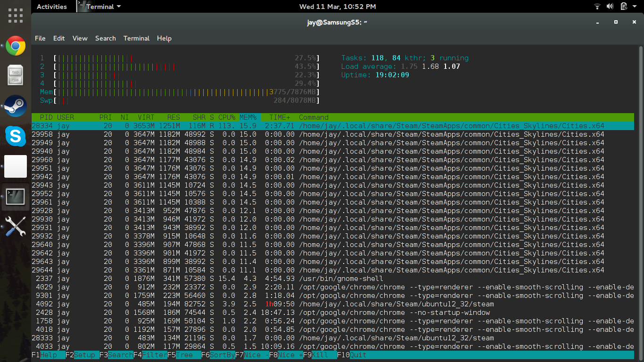Viewport: 644px width, 362px height.
Task: Click the F5 Tree function button
Action: (184, 355)
